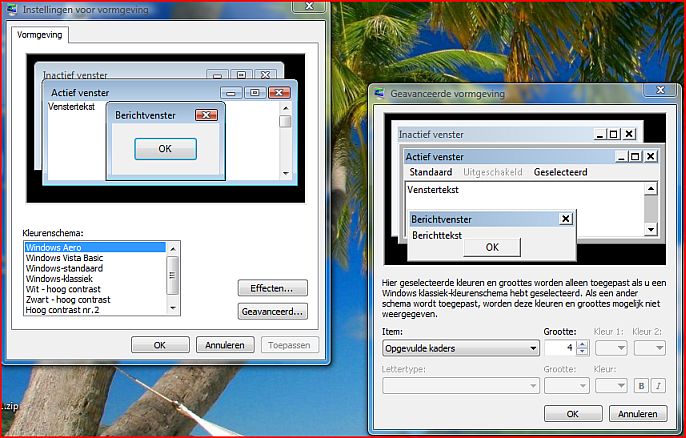
Task: Click Actief venster close icon in advanced preview
Action: [x=651, y=156]
